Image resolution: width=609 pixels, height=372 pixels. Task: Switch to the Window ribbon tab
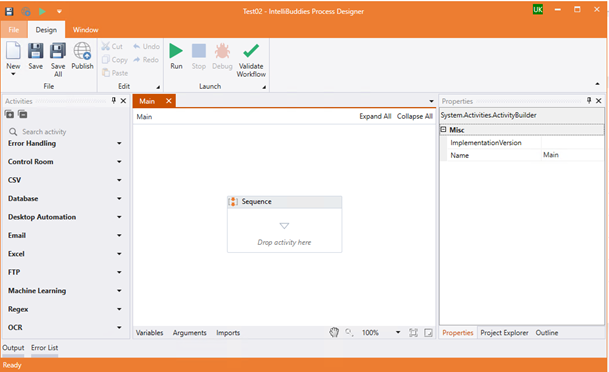pos(85,30)
